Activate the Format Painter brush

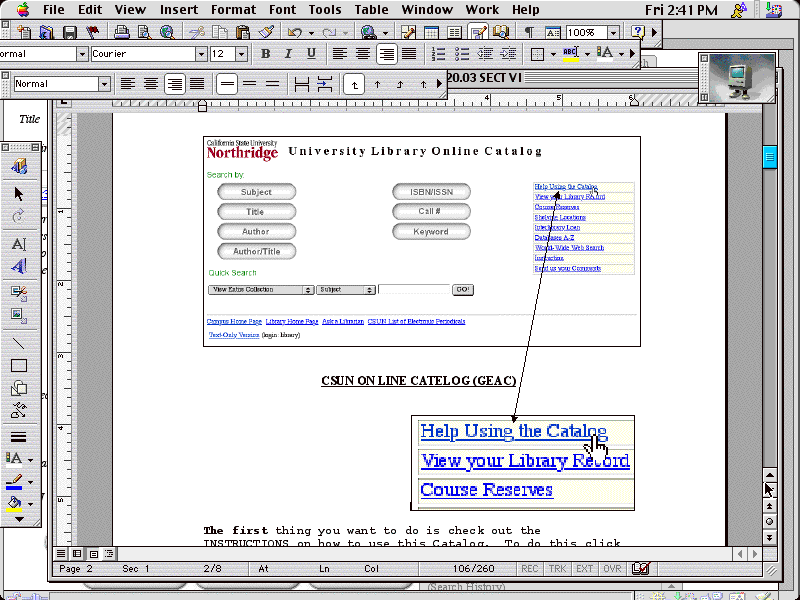[x=266, y=33]
